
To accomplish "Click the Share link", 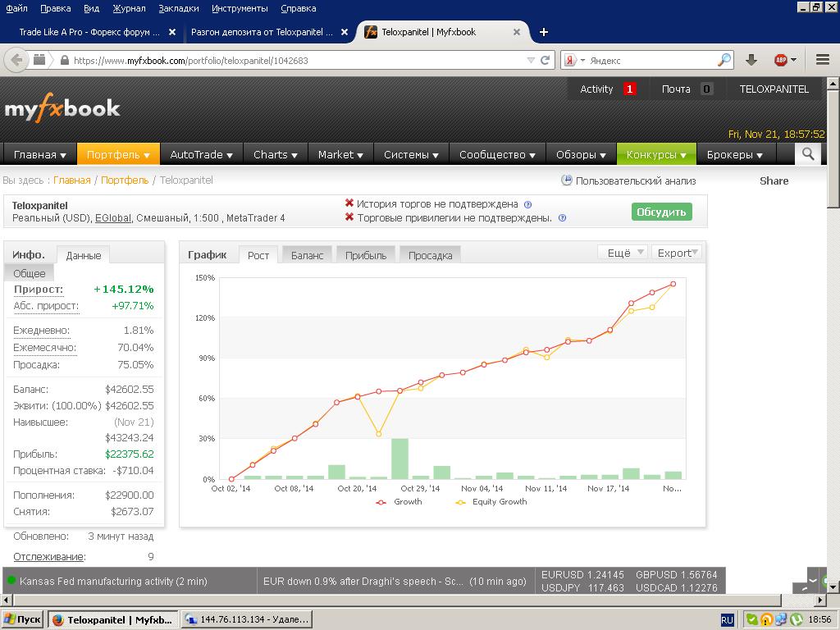I will pos(774,180).
